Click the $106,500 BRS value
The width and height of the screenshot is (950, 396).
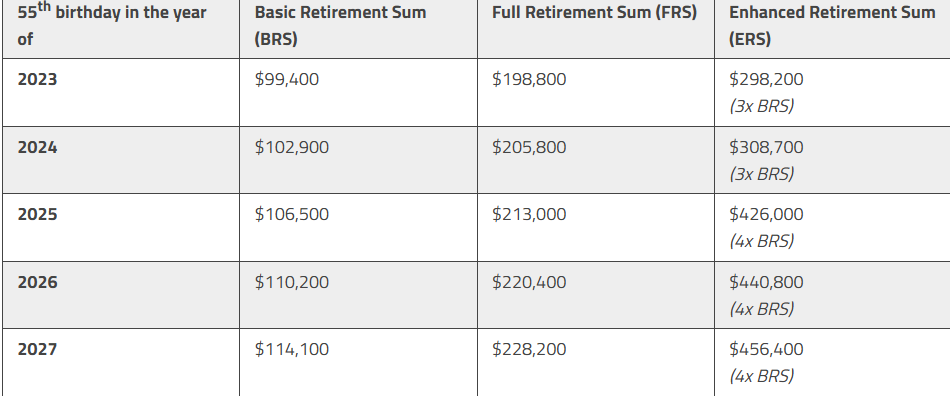pyautogui.click(x=291, y=214)
